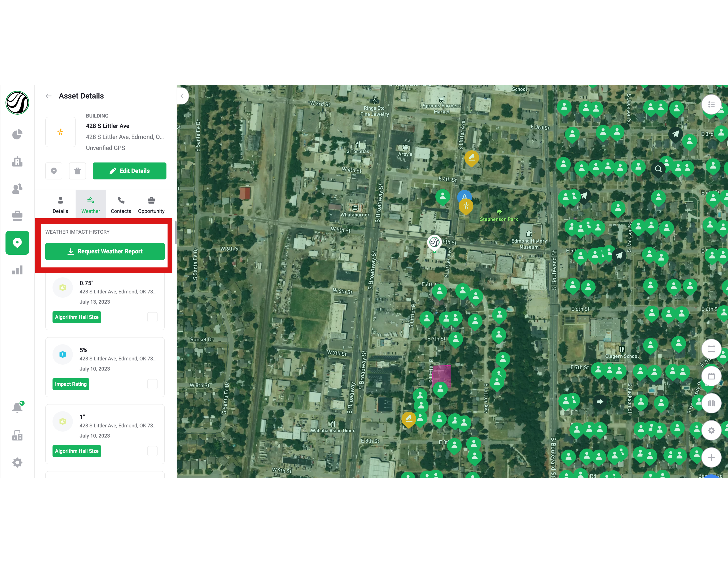Viewport: 728px width, 563px height.
Task: Click the trash delete asset icon
Action: pos(77,171)
